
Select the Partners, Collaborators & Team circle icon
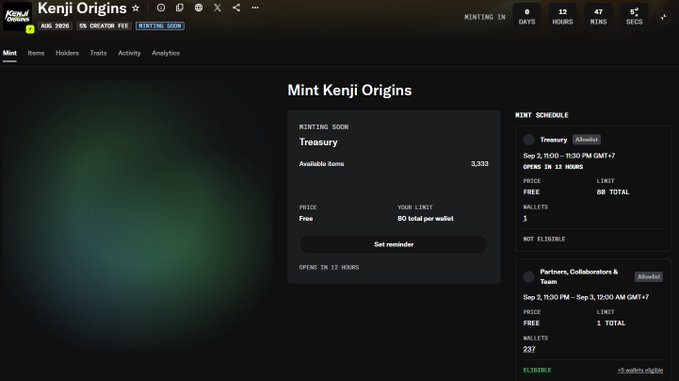pyautogui.click(x=528, y=276)
